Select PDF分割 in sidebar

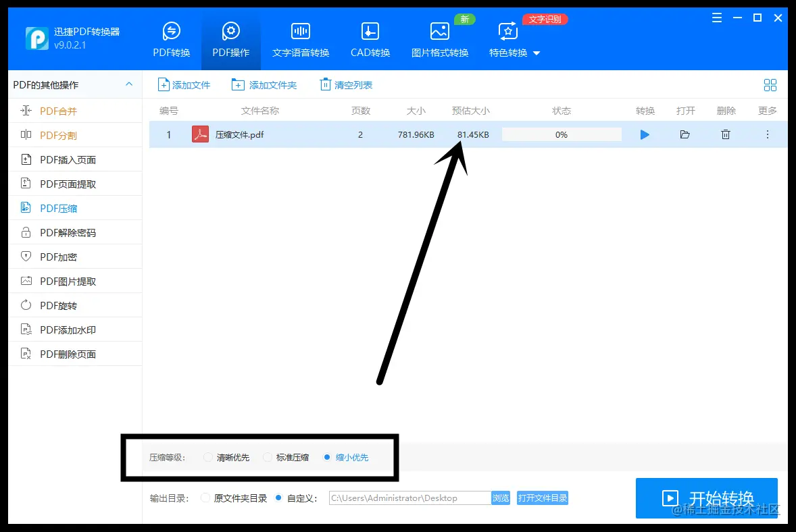click(x=75, y=136)
